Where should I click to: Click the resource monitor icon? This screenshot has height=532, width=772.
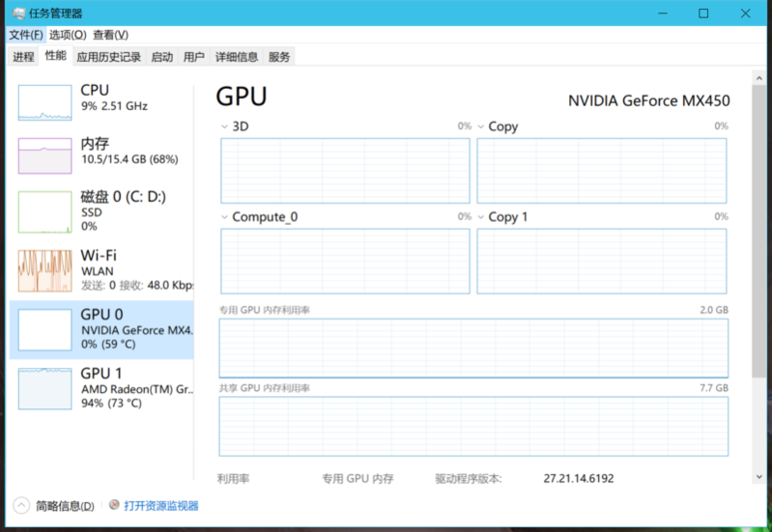coord(114,505)
